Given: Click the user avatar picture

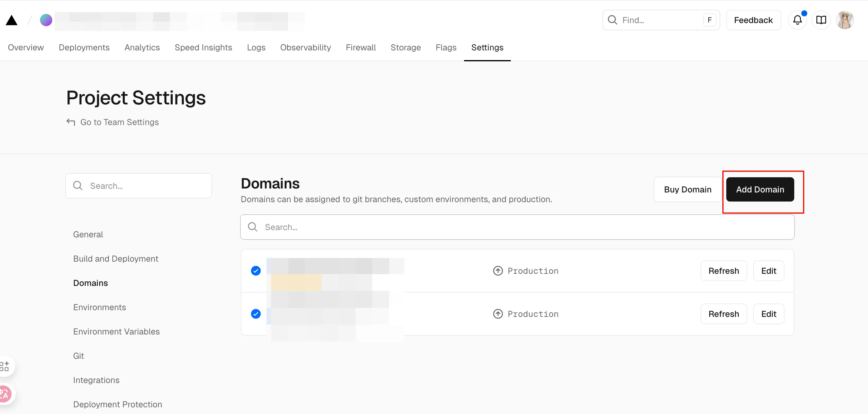Looking at the screenshot, I should tap(845, 20).
